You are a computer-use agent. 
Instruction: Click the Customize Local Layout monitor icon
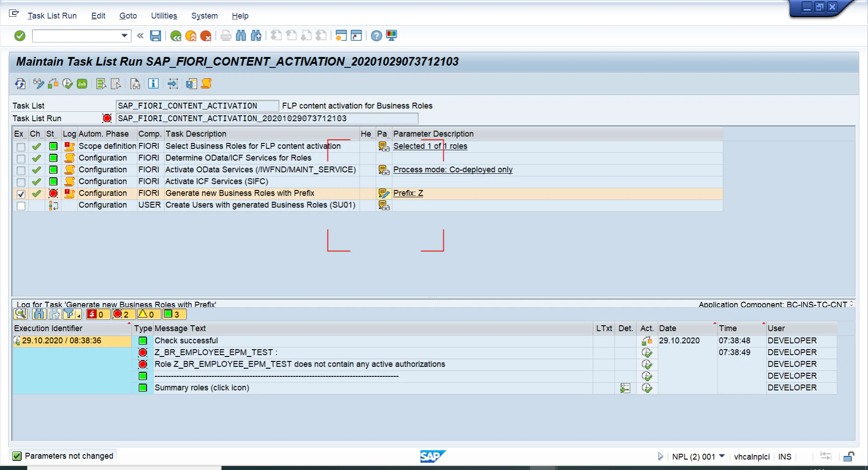pos(391,36)
